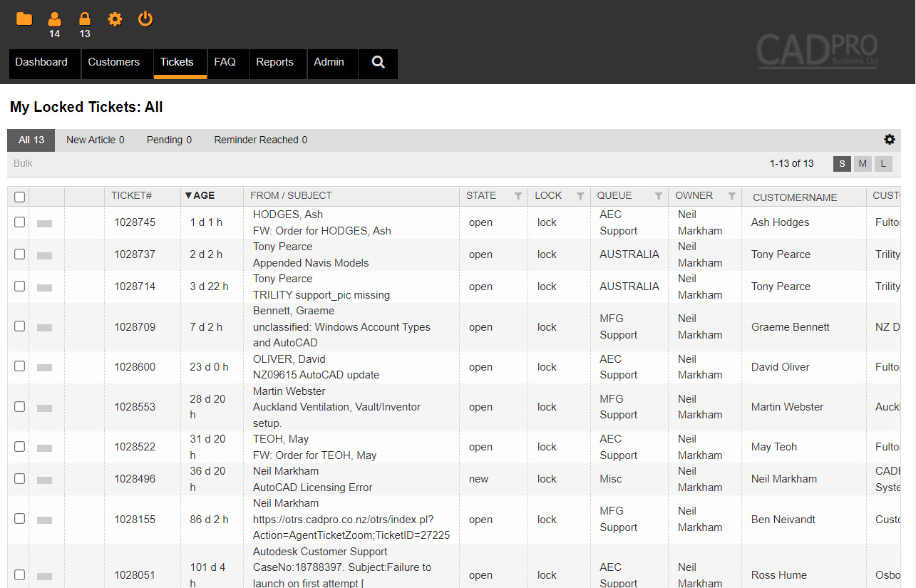Open the LOCK column filter

580,196
